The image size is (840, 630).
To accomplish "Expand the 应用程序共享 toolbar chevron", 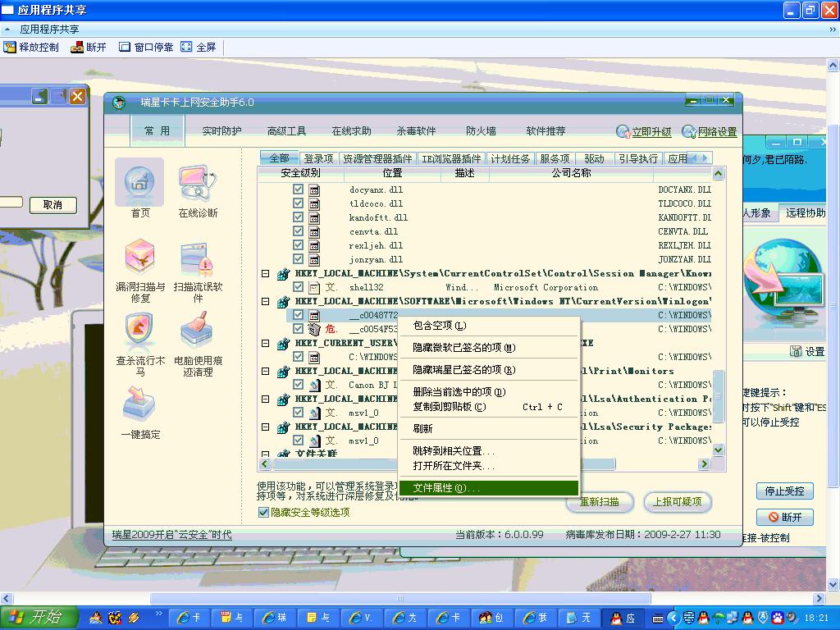I will tap(832, 30).
